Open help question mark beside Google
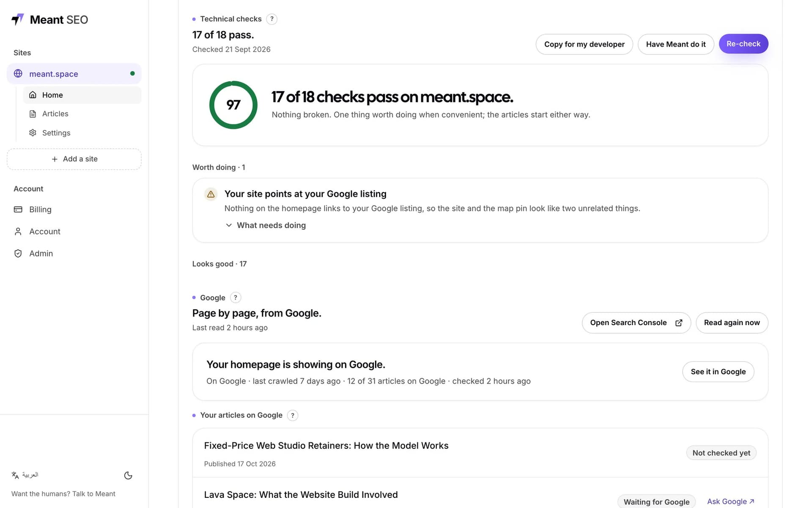The height and width of the screenshot is (508, 812). (236, 298)
